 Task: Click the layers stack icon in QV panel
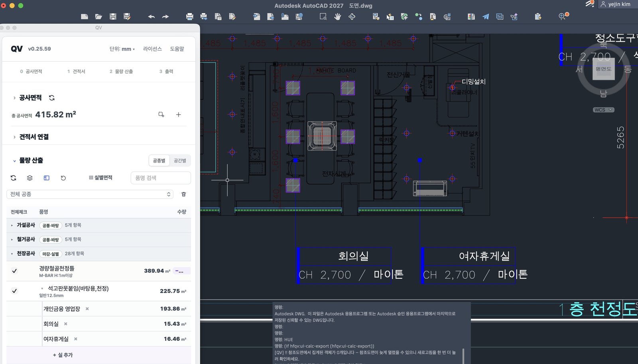pyautogui.click(x=30, y=178)
